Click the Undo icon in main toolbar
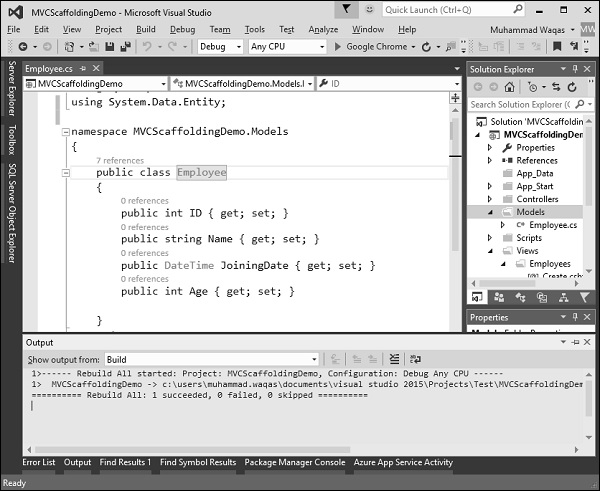Image resolution: width=600 pixels, height=491 pixels. click(x=148, y=47)
